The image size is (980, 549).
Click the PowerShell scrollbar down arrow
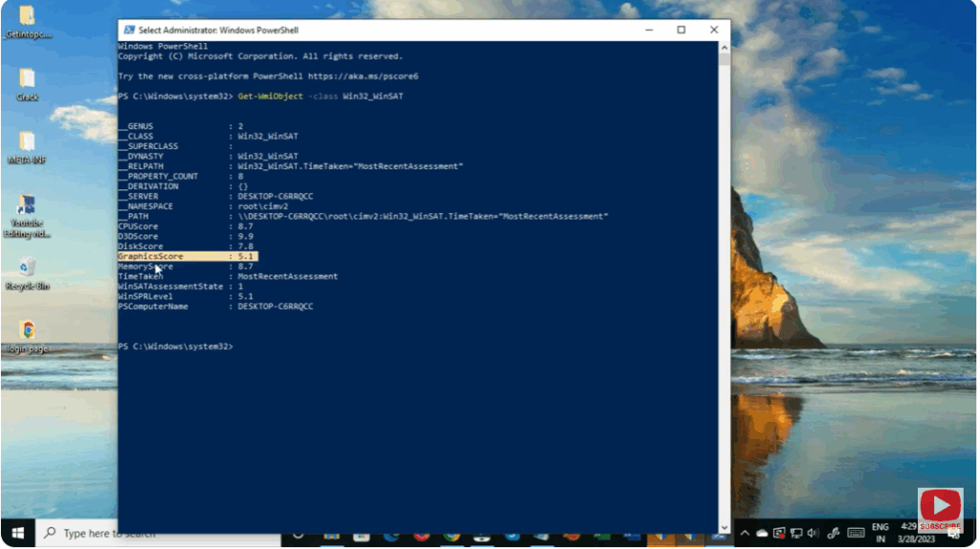point(724,528)
